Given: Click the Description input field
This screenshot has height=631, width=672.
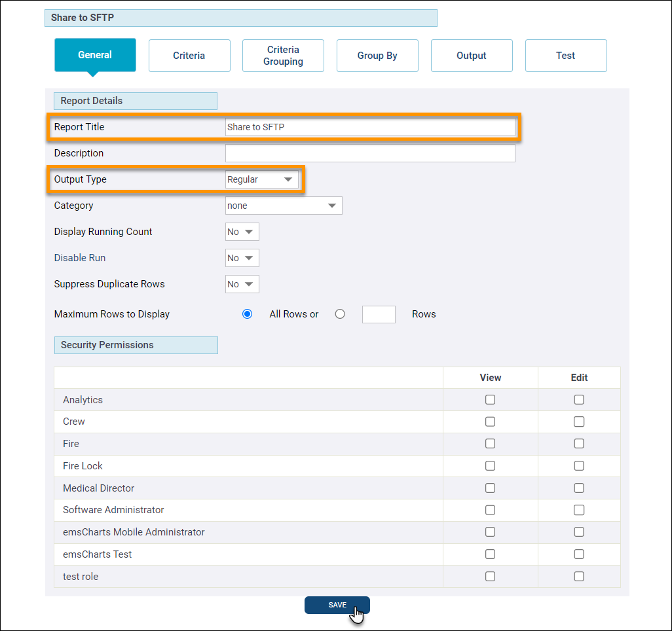Looking at the screenshot, I should [370, 153].
